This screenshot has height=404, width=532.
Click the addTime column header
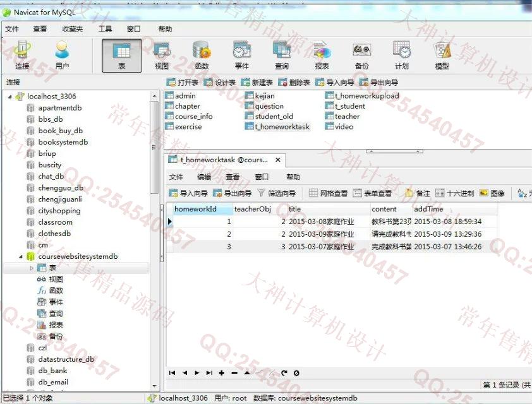456,209
